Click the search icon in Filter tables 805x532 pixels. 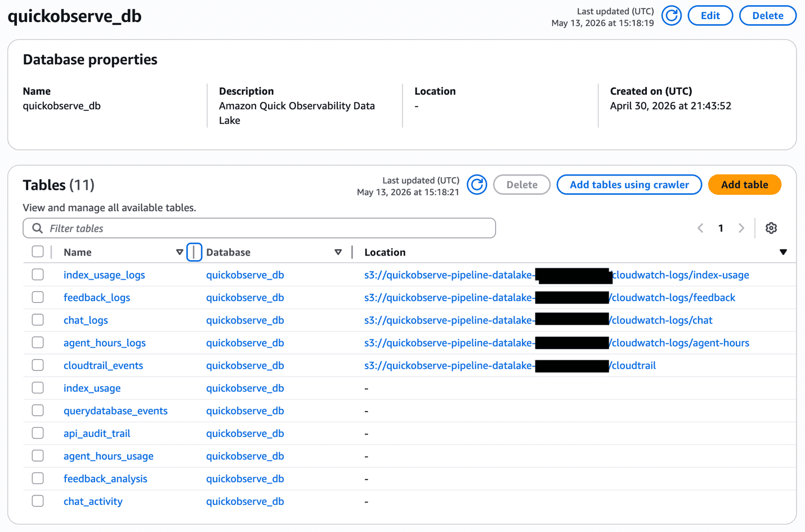click(37, 228)
